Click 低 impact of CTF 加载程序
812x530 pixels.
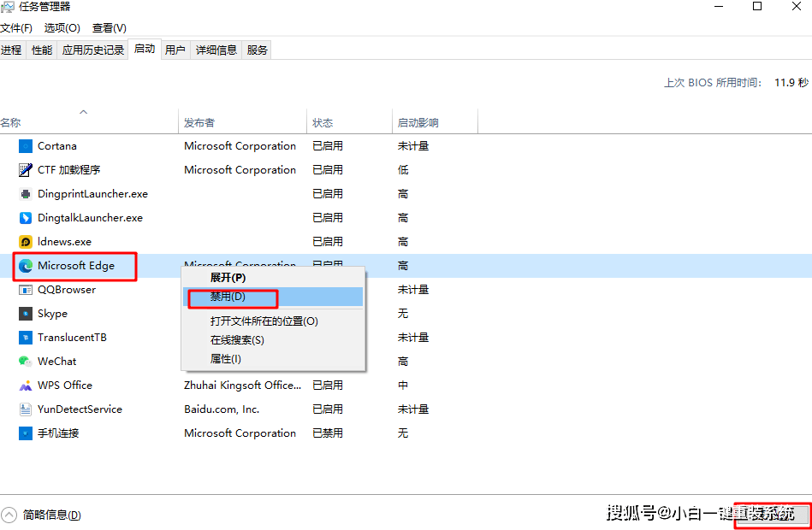[x=403, y=170]
